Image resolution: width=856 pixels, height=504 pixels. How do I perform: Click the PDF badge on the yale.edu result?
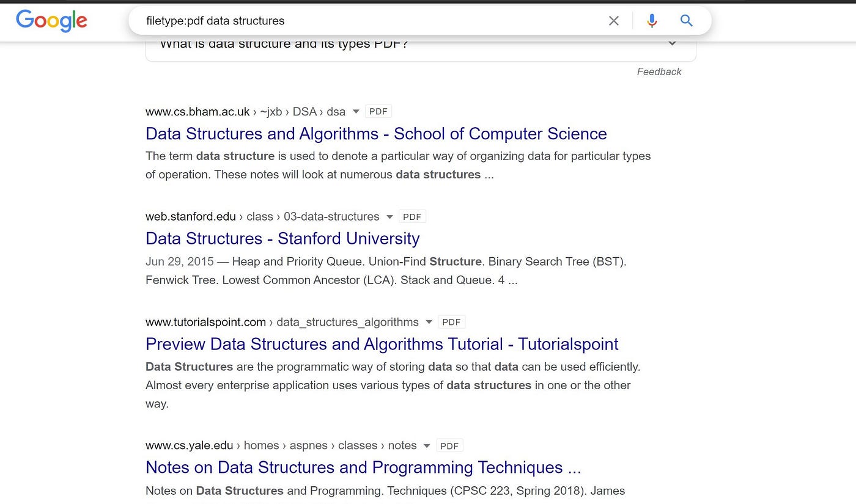(449, 446)
